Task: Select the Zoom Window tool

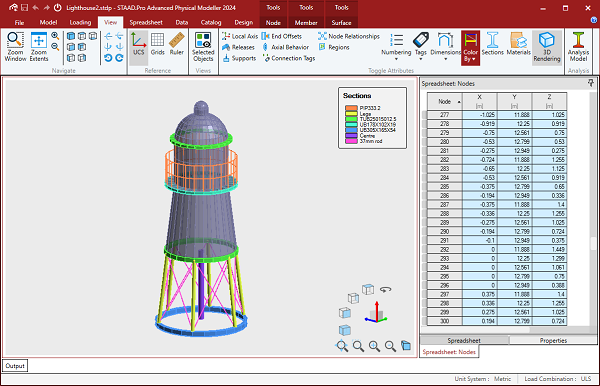Action: point(15,47)
